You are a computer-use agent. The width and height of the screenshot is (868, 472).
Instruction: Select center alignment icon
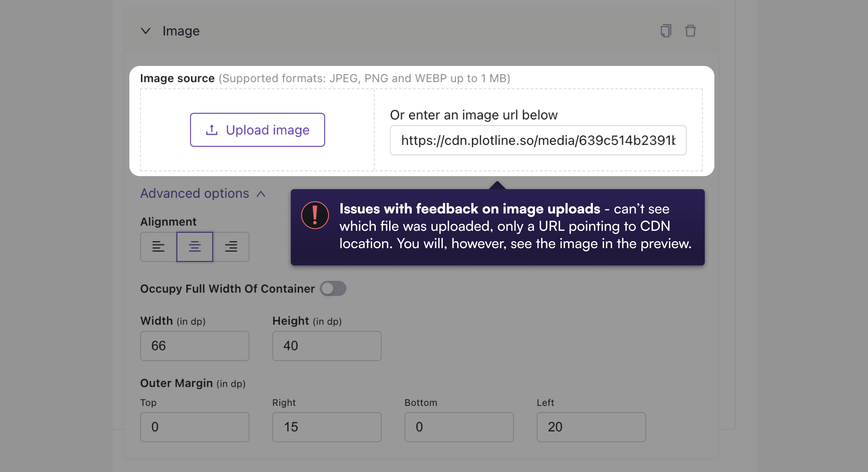tap(195, 247)
